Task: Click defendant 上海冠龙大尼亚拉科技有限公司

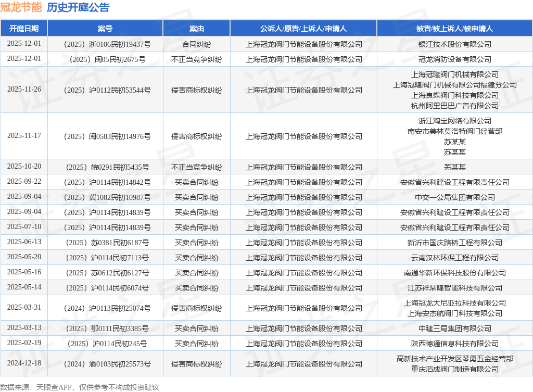Action: point(454,303)
